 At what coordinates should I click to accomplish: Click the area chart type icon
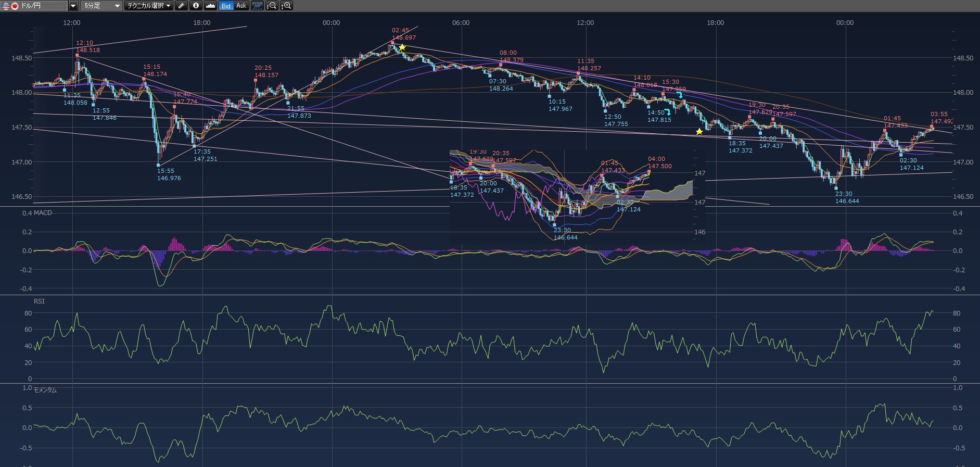point(210,6)
